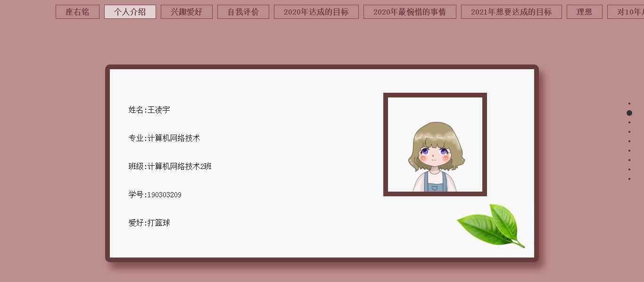Screen dimensions: 644x282
Task: Switch to the 兴趣爱好 tab
Action: (x=187, y=12)
